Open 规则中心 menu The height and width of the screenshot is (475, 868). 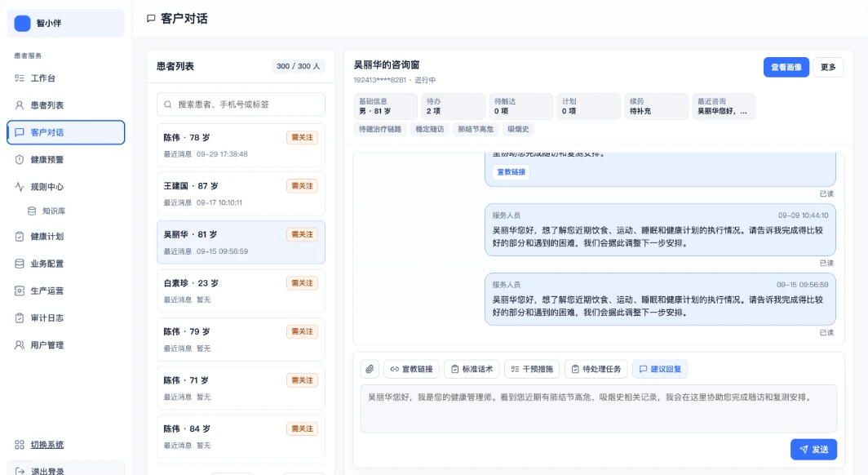66,187
